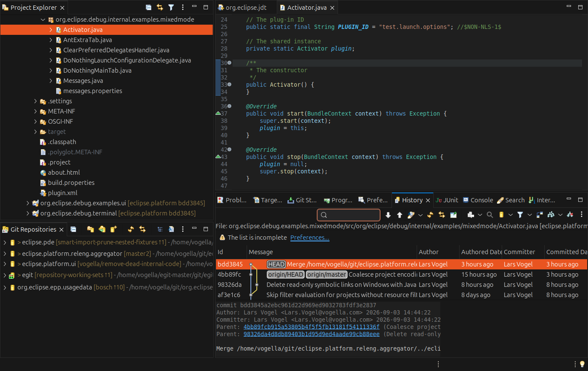This screenshot has height=371, width=588.
Task: Collapse all in Git Repositories toolbar
Action: 73,229
